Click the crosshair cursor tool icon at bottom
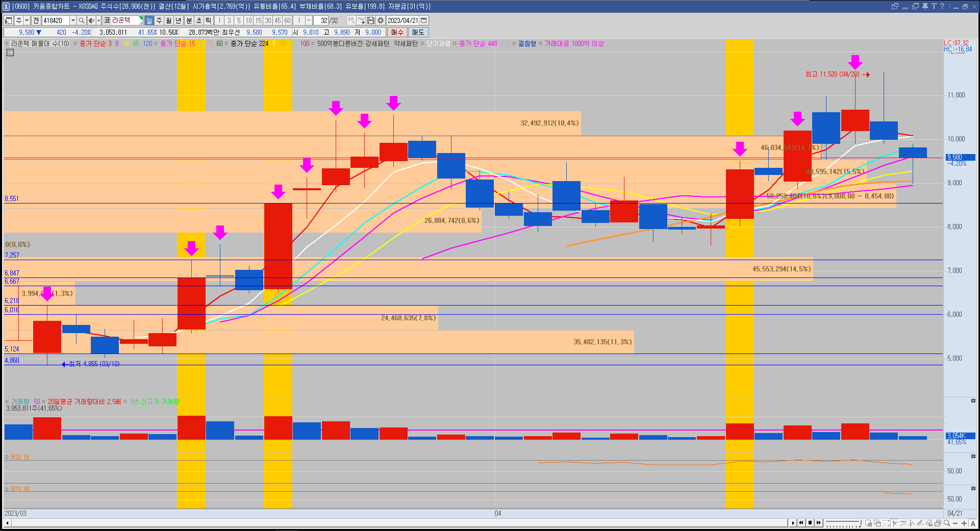 (895, 523)
